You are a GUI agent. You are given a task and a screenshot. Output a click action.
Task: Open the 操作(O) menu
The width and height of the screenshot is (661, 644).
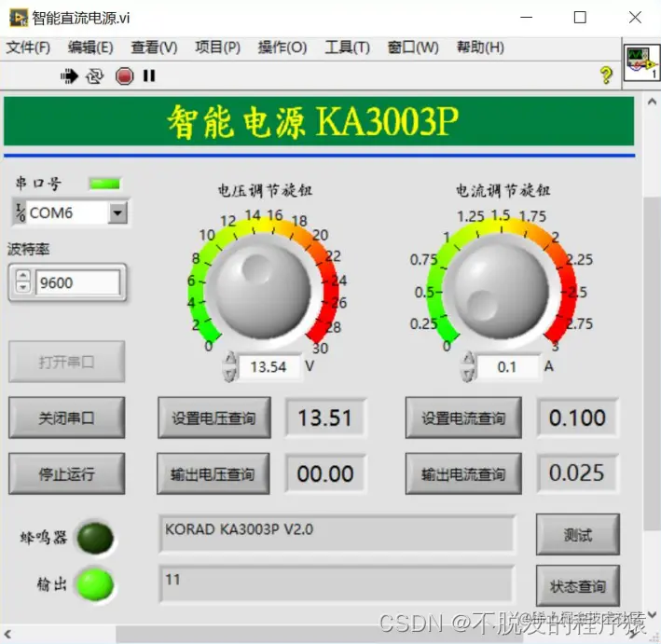[x=282, y=48]
